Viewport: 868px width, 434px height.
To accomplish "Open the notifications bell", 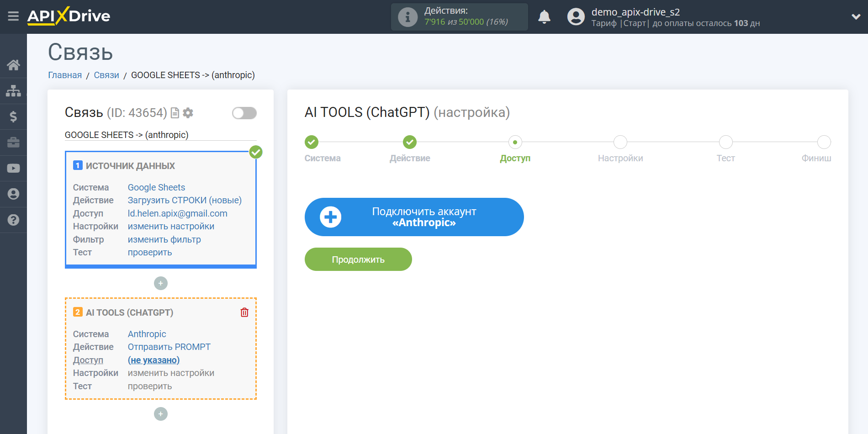I will (x=544, y=17).
